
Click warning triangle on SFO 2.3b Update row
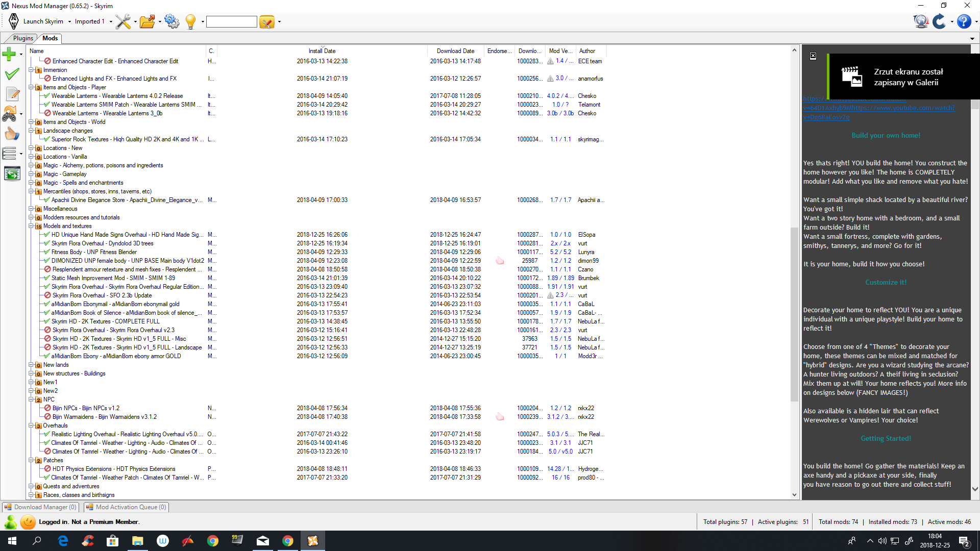tap(550, 295)
